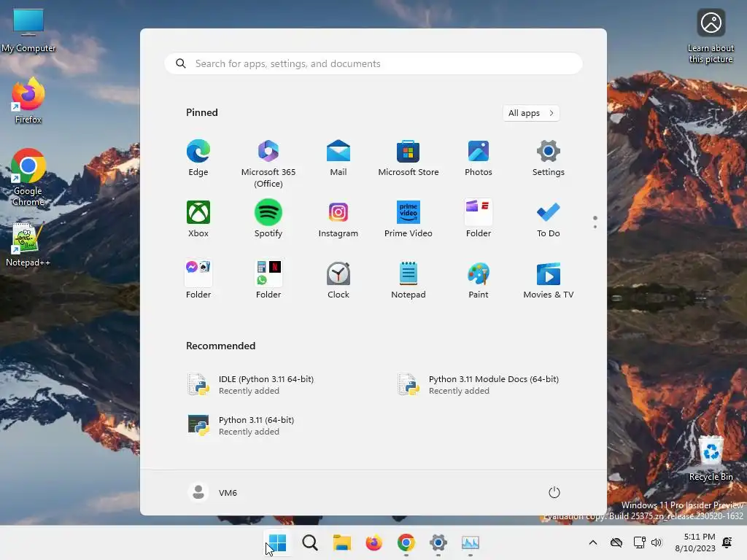
Task: Open the Folder containing Netflix and WhatsApp
Action: click(x=268, y=281)
